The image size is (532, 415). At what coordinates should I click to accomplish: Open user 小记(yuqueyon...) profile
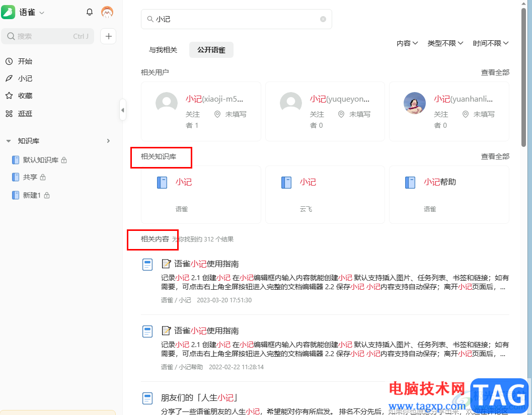point(340,99)
